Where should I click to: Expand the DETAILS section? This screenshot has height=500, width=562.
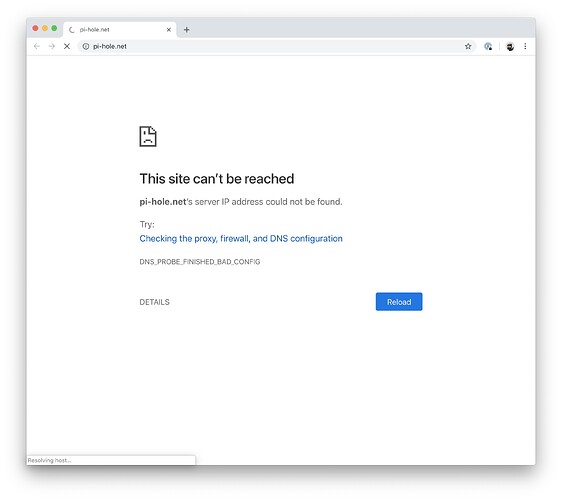coord(154,302)
